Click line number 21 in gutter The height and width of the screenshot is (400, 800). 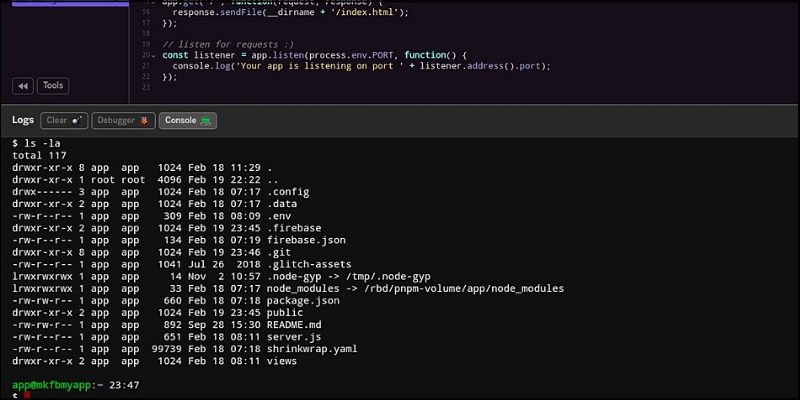(x=146, y=66)
